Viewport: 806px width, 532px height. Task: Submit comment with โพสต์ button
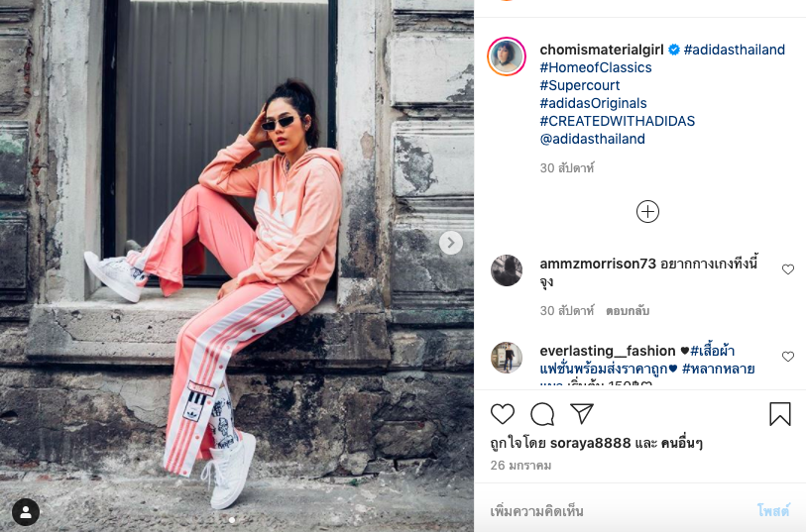click(773, 511)
